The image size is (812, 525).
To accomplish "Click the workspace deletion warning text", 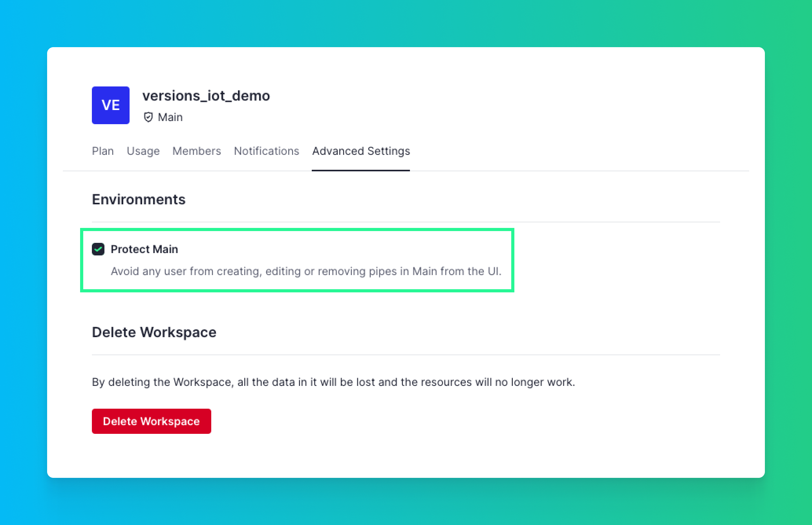I will tap(333, 382).
